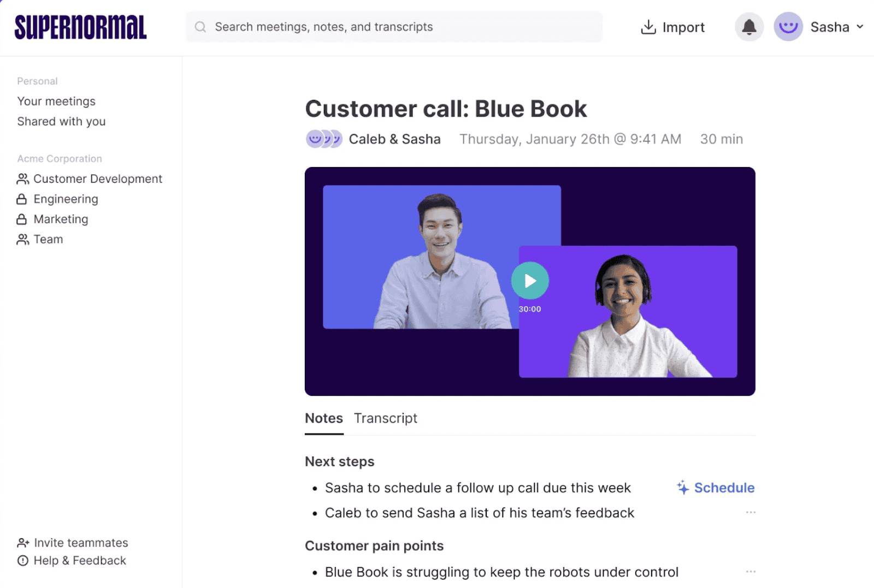Open the notifications bell
This screenshot has height=588, width=874.
pyautogui.click(x=748, y=27)
